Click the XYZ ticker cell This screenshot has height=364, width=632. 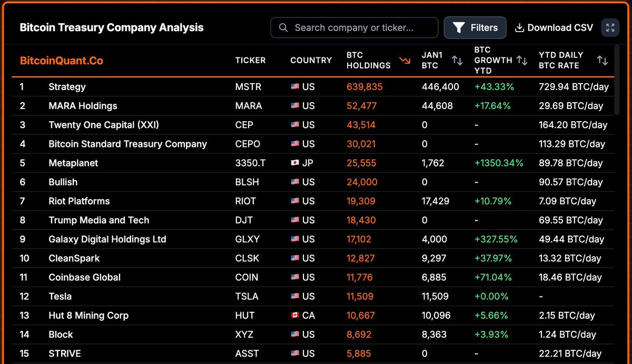[x=245, y=335]
